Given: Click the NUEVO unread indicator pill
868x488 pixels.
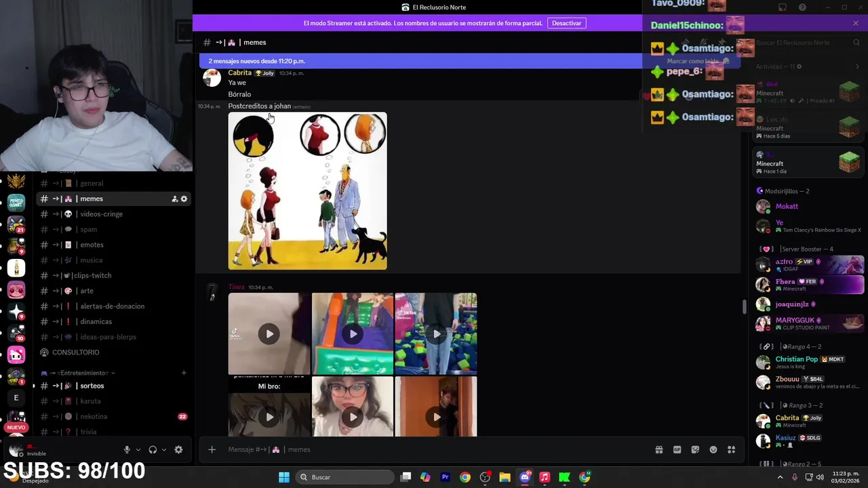Looking at the screenshot, I should [16, 428].
